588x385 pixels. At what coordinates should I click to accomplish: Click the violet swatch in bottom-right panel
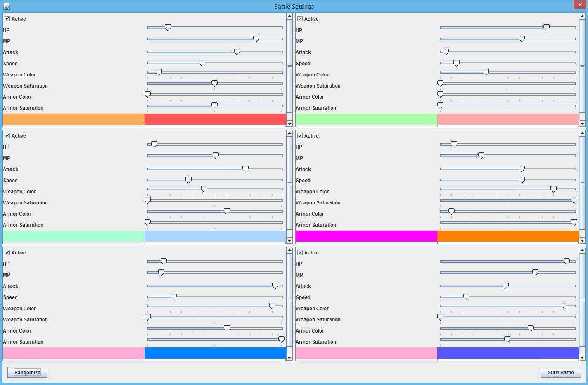pos(508,353)
